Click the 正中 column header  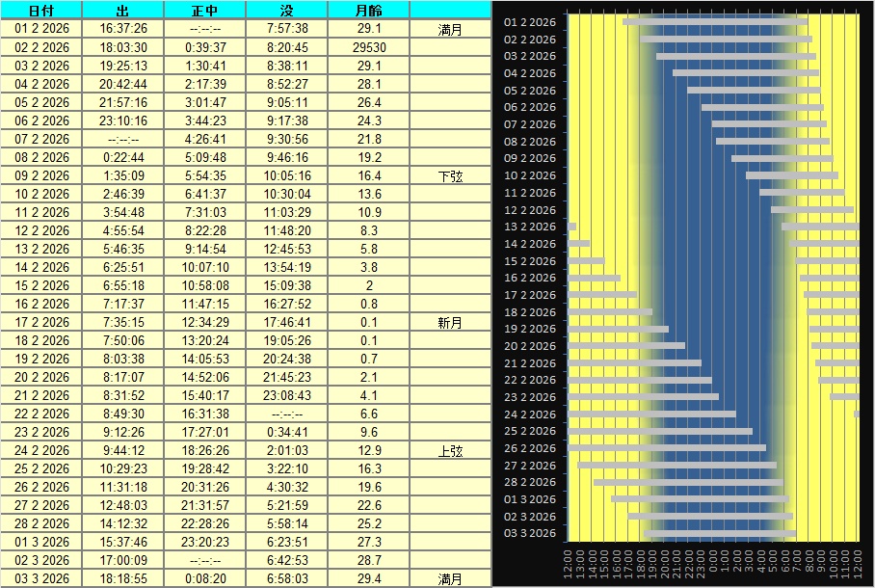pyautogui.click(x=204, y=11)
